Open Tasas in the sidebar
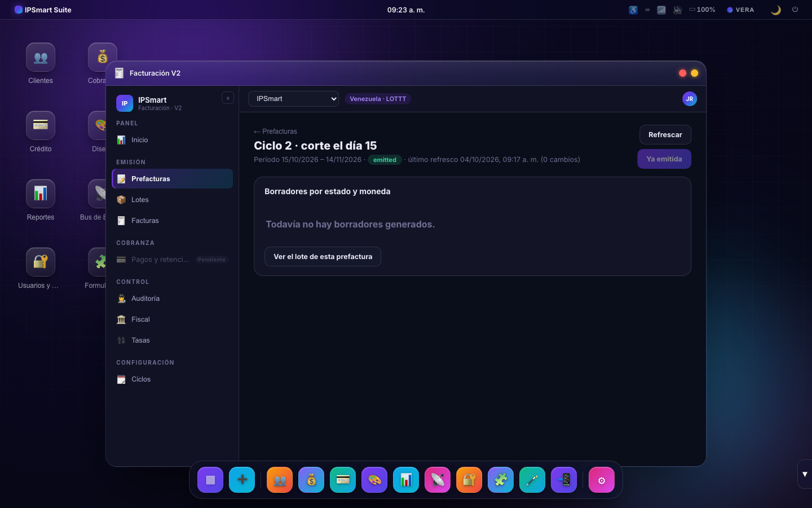812x508 pixels. [x=173, y=340]
